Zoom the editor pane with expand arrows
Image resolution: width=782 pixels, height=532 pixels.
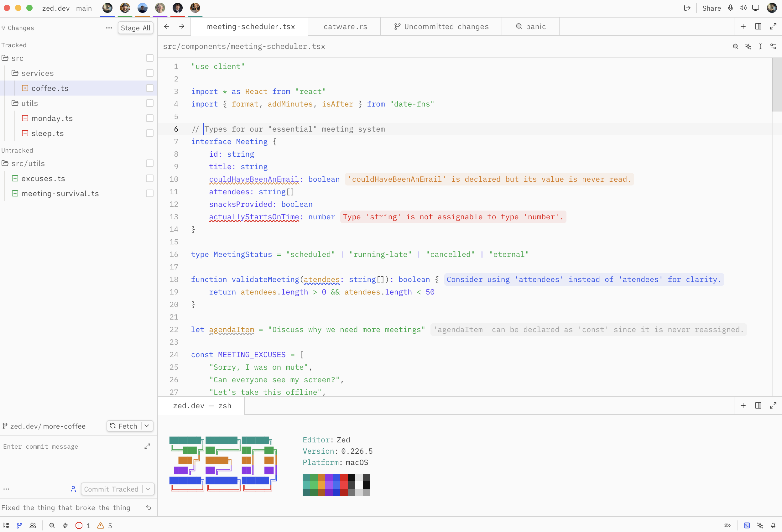pyautogui.click(x=773, y=27)
